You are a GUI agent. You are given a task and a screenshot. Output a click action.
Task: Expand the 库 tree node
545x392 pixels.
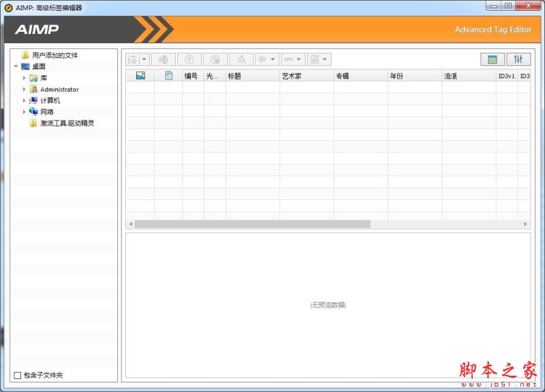pyautogui.click(x=24, y=78)
